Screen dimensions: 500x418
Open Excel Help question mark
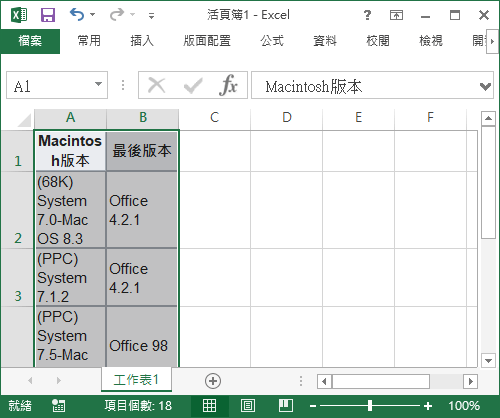coord(367,15)
